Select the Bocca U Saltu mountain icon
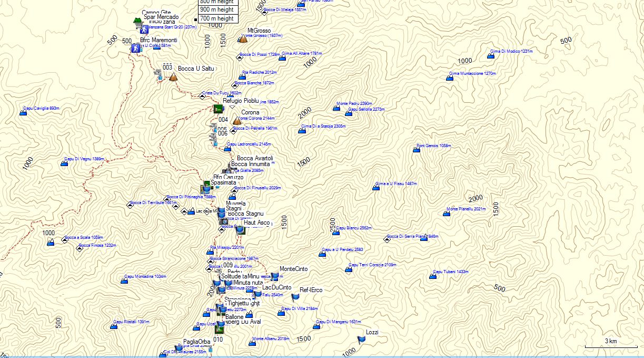The height and width of the screenshot is (358, 644). (x=173, y=77)
